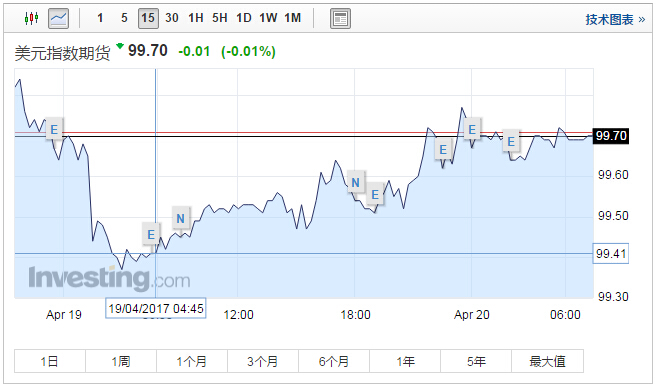
Task: Choose the 30 minute interval
Action: (x=172, y=18)
